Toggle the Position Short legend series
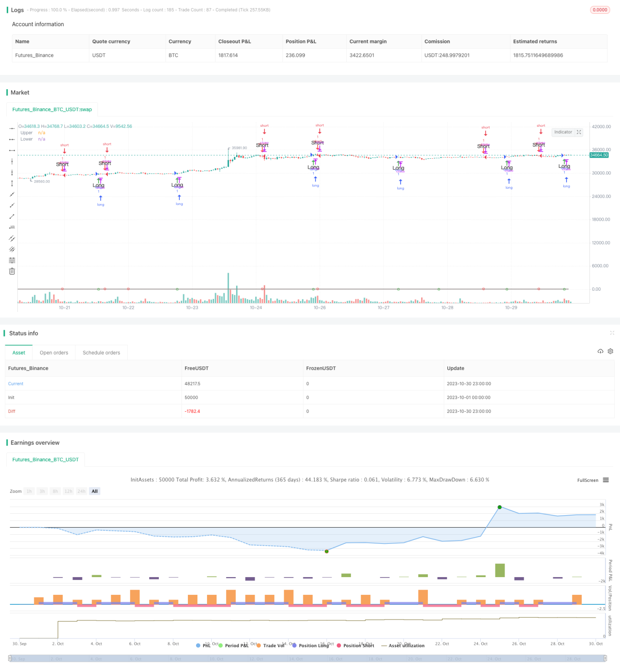This screenshot has height=672, width=620. [355, 645]
